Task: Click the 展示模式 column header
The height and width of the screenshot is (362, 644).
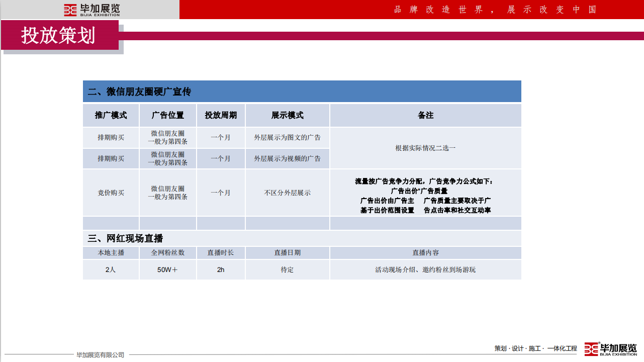Action: click(x=287, y=115)
